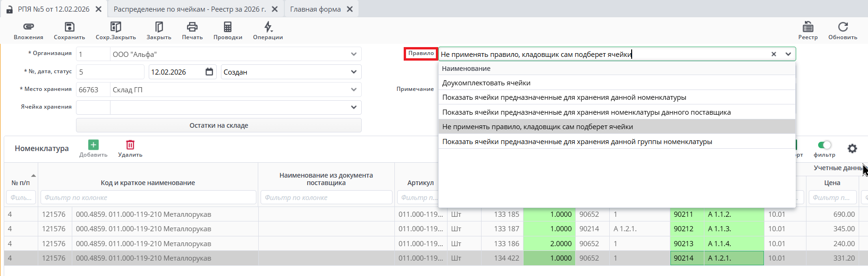The height and width of the screenshot is (276, 868).
Task: Open the calendar date picker icon
Action: coord(209,72)
